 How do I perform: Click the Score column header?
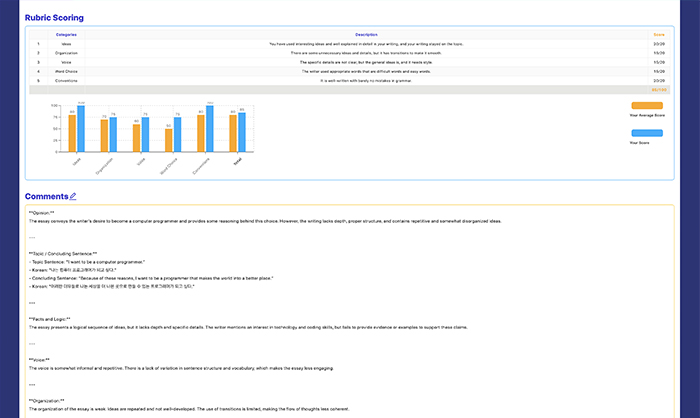point(658,35)
